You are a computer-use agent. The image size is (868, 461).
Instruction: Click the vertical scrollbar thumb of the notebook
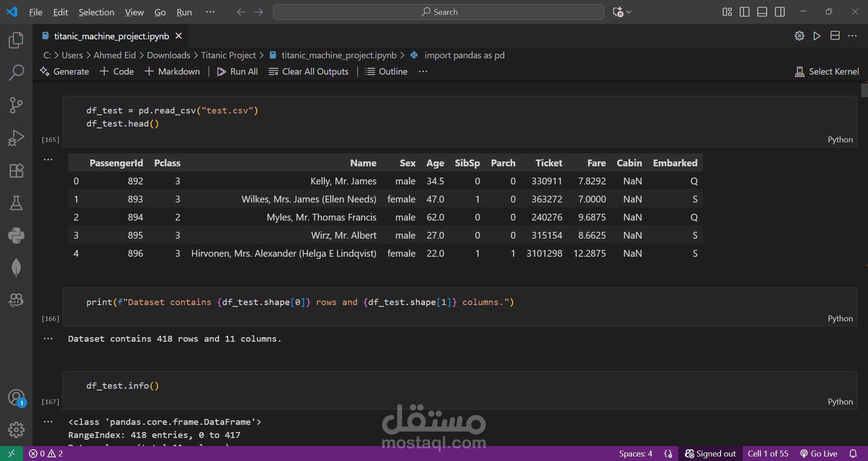pyautogui.click(x=864, y=90)
